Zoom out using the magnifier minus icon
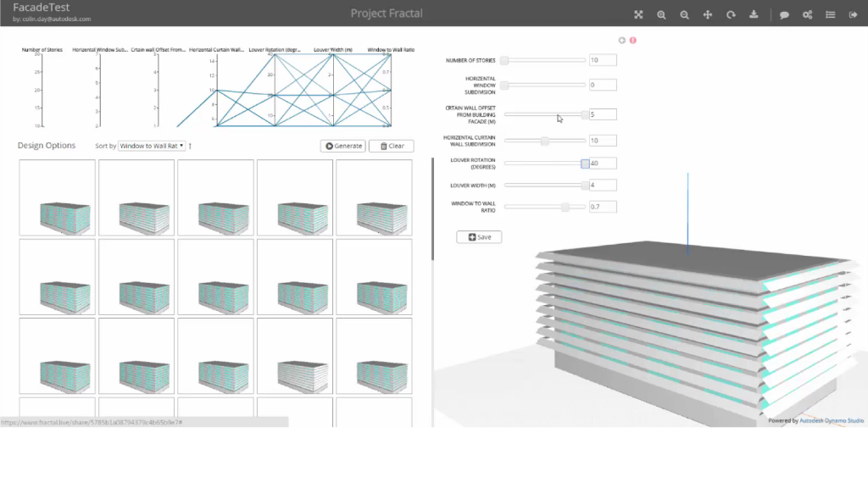 pyautogui.click(x=684, y=14)
